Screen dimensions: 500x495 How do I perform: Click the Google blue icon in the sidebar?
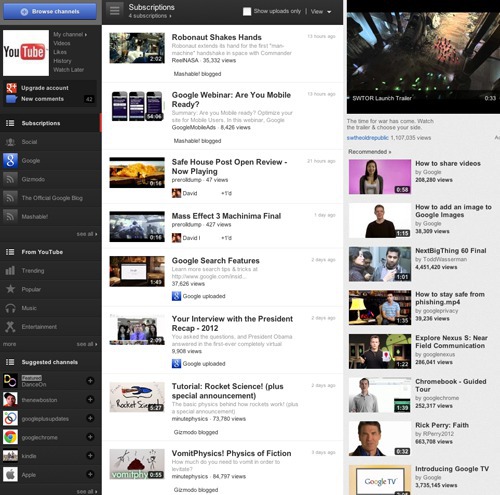coord(10,161)
